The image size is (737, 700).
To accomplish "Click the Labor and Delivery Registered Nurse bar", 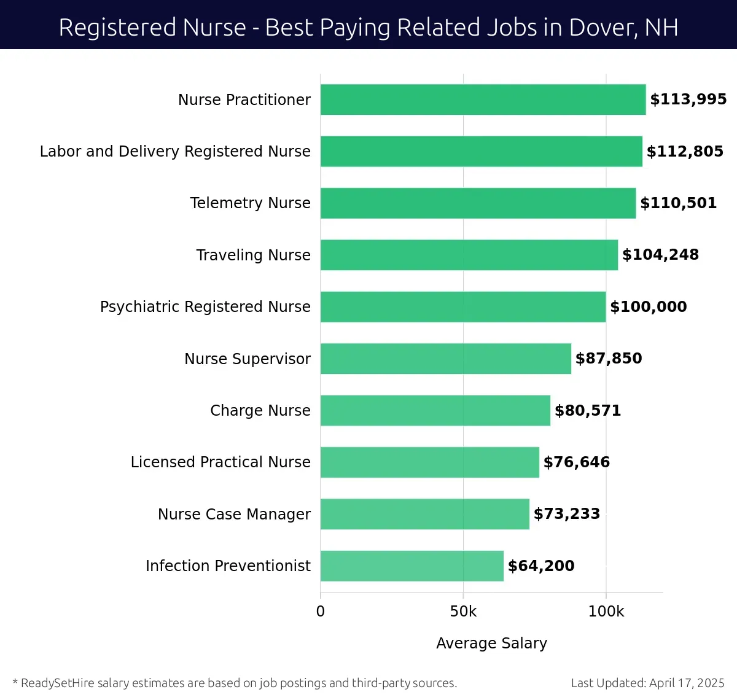I will point(482,151).
